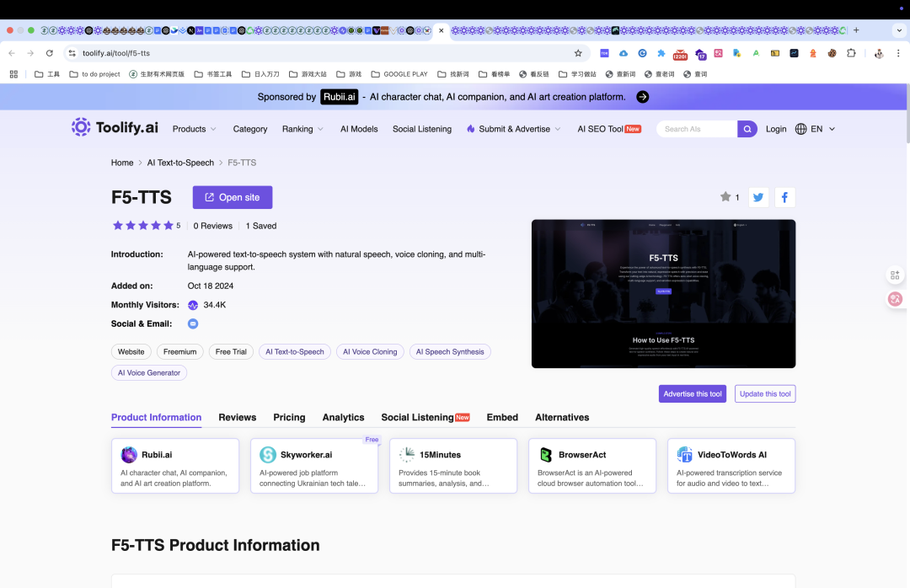Screen dimensions: 910x588
Task: Open the tab search dropdown arrow
Action: point(899,30)
